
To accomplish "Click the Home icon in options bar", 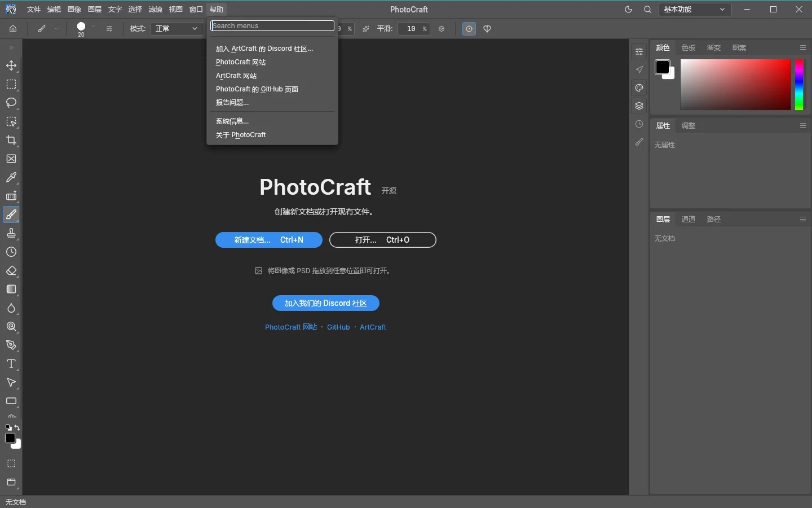I will click(13, 29).
